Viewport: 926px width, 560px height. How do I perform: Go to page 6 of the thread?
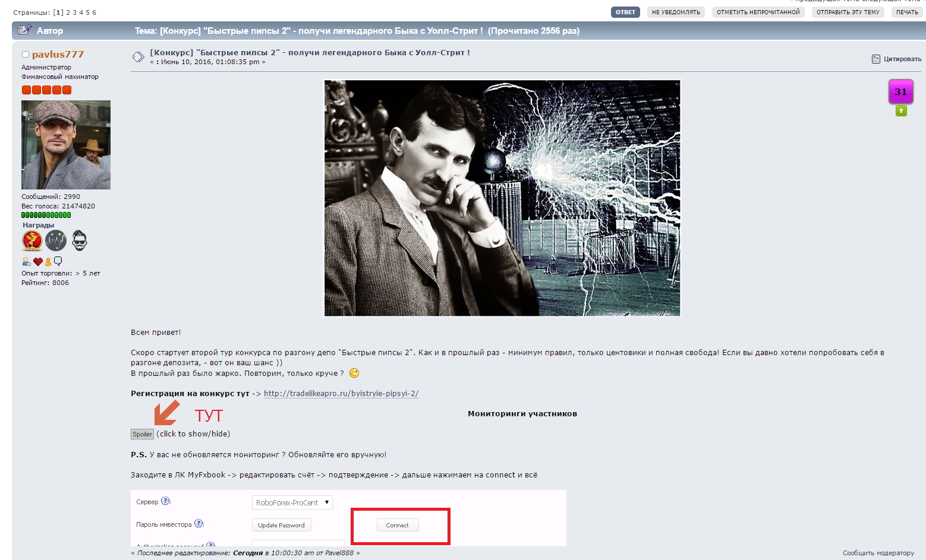pos(94,12)
